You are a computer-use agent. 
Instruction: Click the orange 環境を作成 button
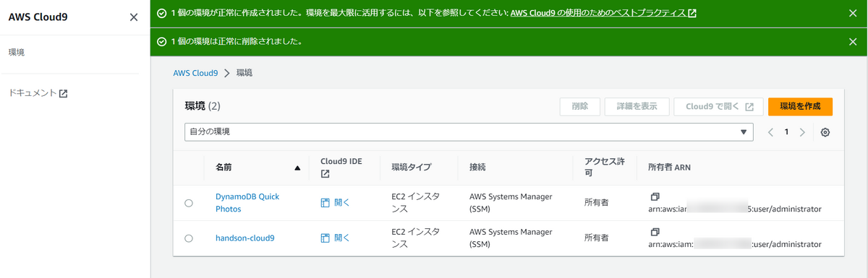[800, 106]
